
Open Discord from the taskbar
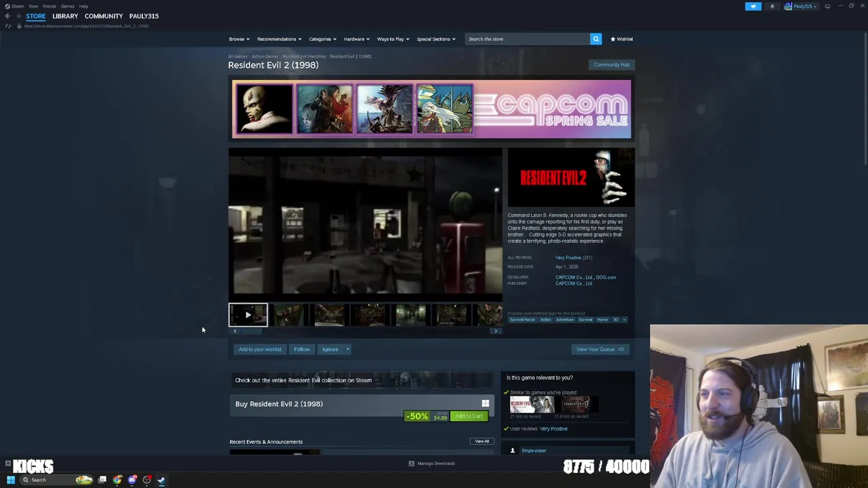tap(132, 480)
